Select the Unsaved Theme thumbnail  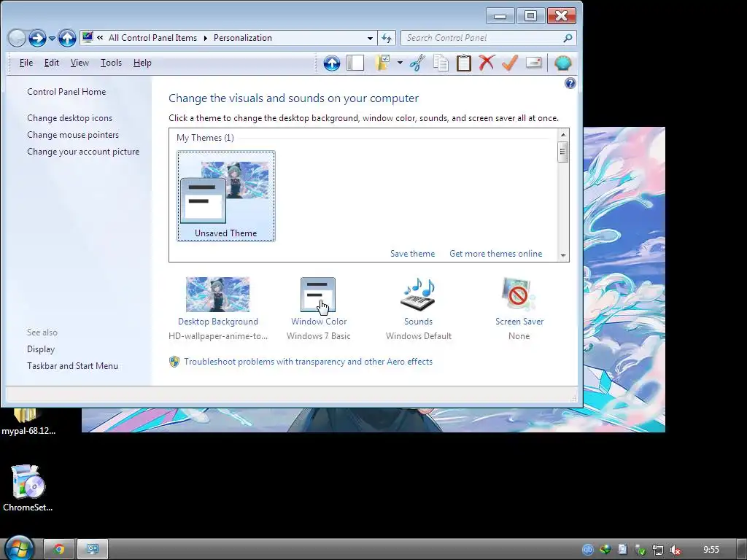(x=226, y=196)
